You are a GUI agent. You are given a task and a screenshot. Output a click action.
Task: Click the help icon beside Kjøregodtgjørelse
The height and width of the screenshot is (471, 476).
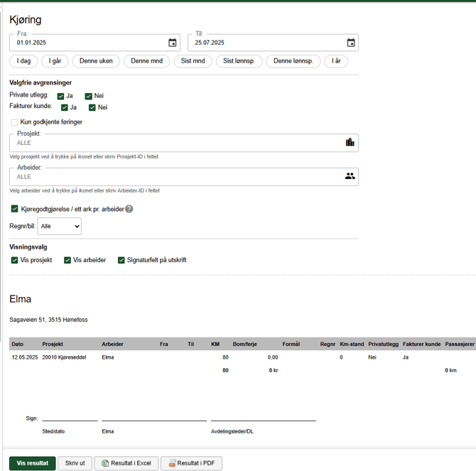(x=129, y=209)
